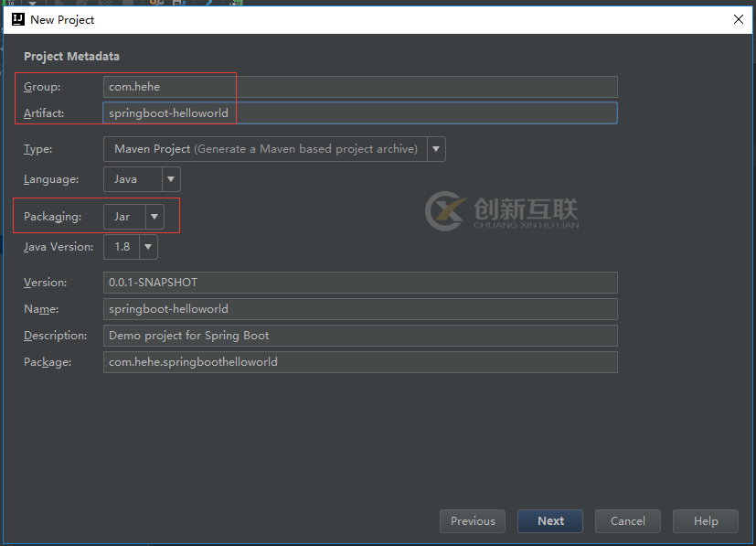Click the Type label

(x=38, y=149)
